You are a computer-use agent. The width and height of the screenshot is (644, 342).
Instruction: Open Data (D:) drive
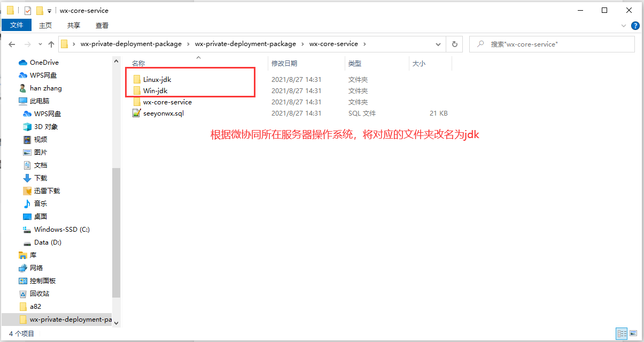[x=48, y=242]
